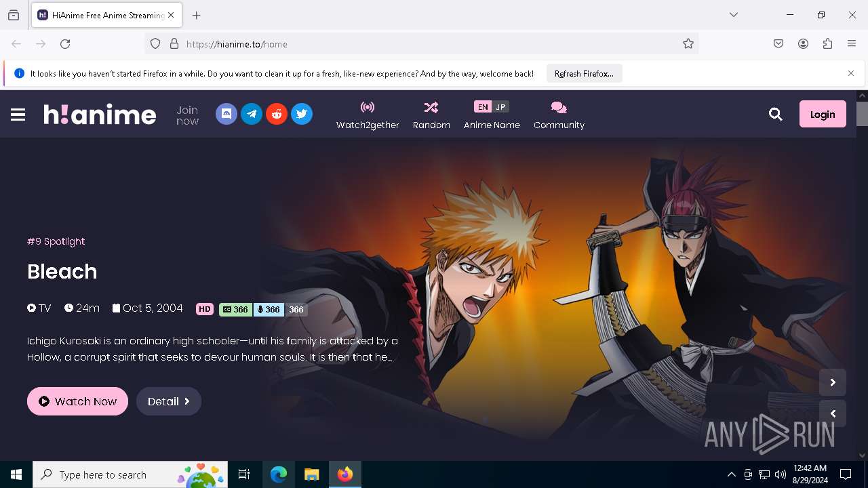868x488 pixels.
Task: Open Bleach Detail page
Action: [x=169, y=401]
